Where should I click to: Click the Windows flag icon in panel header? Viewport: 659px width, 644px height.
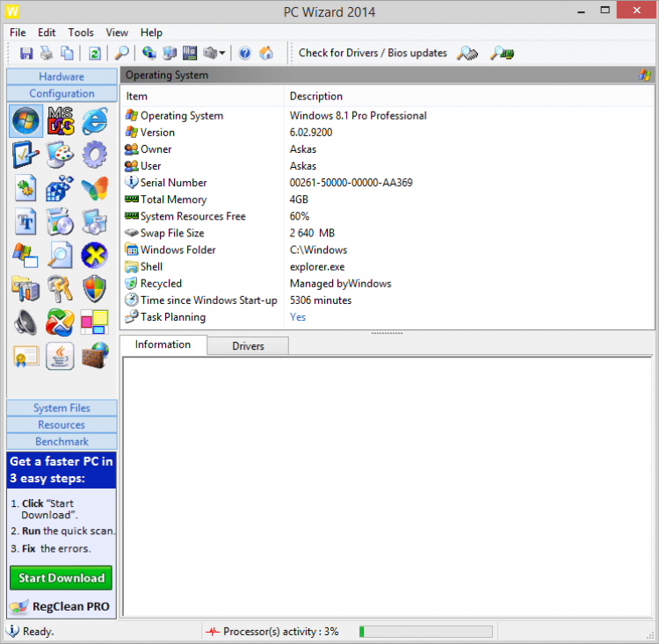pyautogui.click(x=645, y=76)
